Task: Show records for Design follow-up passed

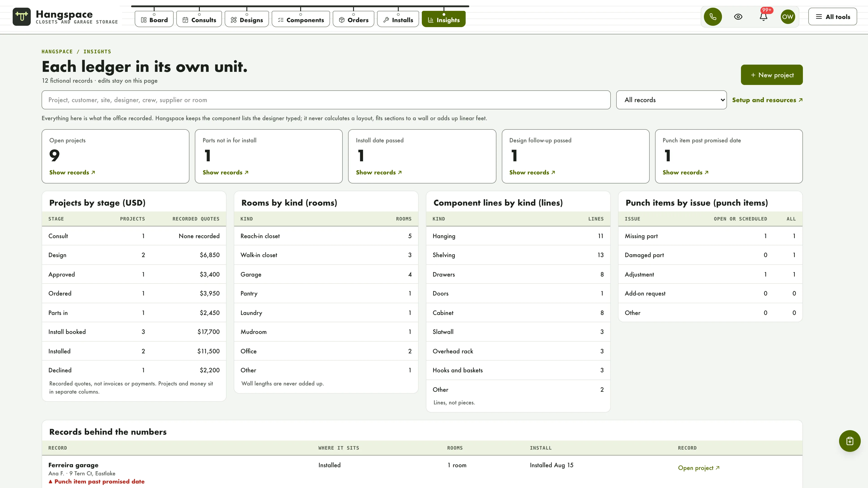Action: pyautogui.click(x=532, y=172)
